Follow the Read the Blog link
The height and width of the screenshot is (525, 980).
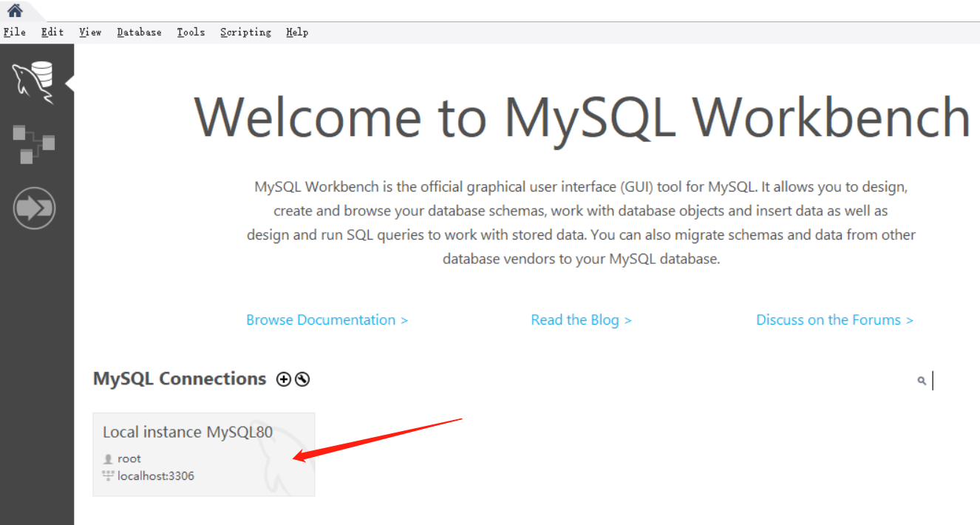[581, 319]
